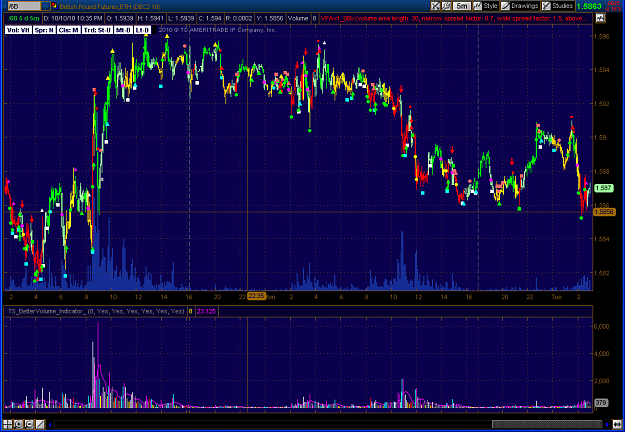Click the Low value L: 1.5939
625x432 pixels.
coord(180,18)
